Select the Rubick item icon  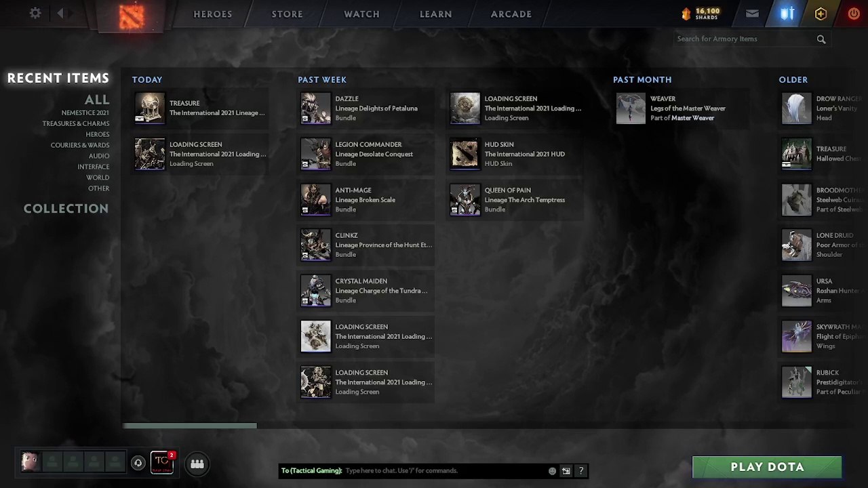[797, 382]
